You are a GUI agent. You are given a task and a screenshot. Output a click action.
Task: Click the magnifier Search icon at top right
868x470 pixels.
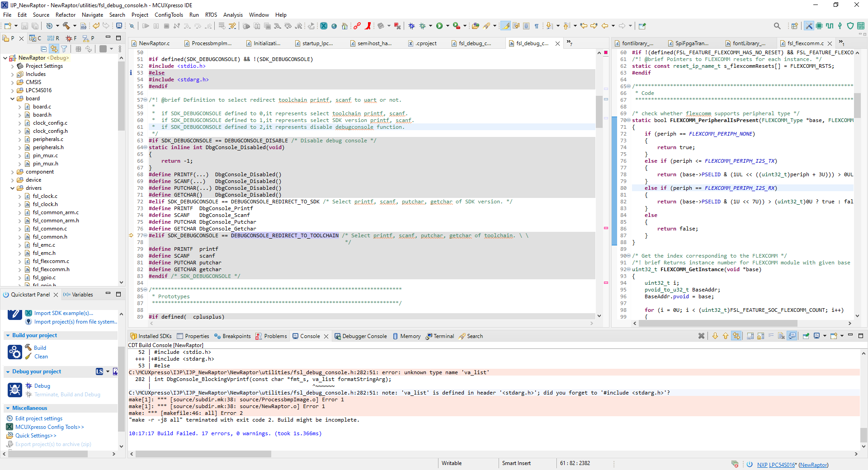click(x=777, y=26)
